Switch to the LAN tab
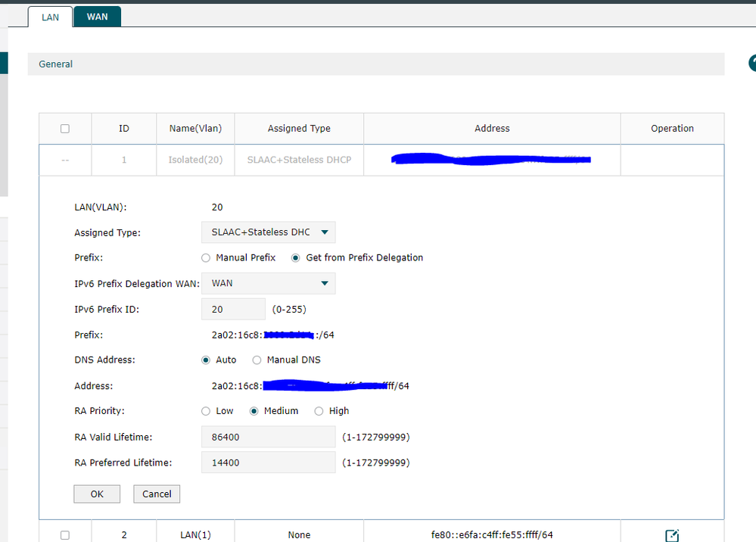756x542 pixels. 50,17
